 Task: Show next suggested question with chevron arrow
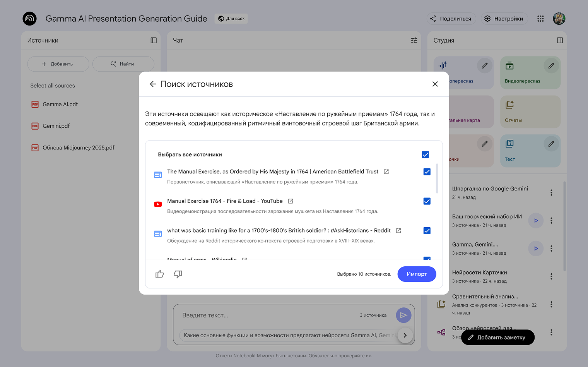[x=405, y=335]
